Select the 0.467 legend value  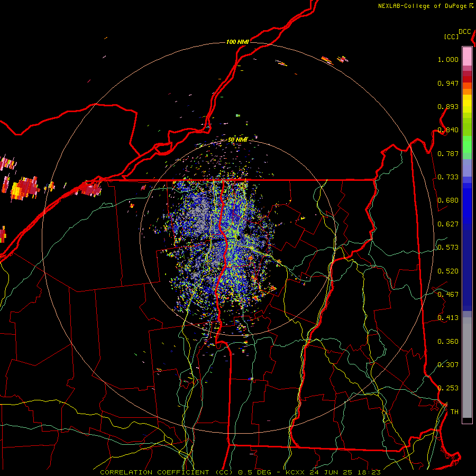pyautogui.click(x=448, y=295)
